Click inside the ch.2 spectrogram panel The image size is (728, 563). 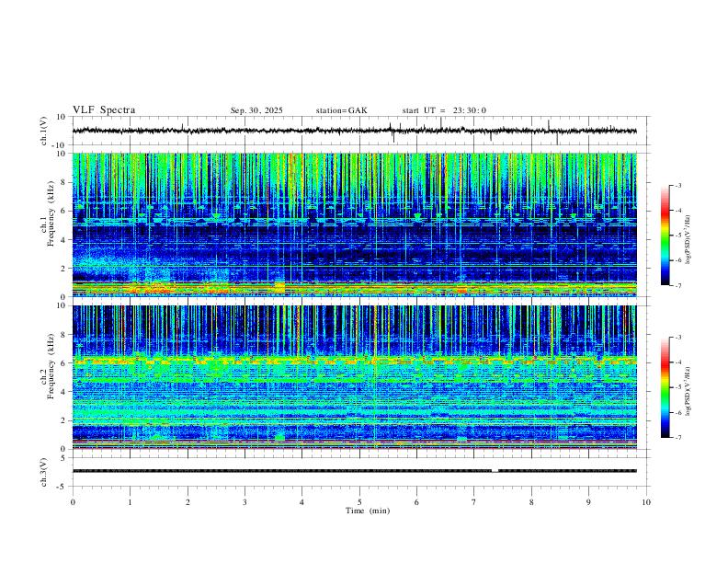click(354, 377)
